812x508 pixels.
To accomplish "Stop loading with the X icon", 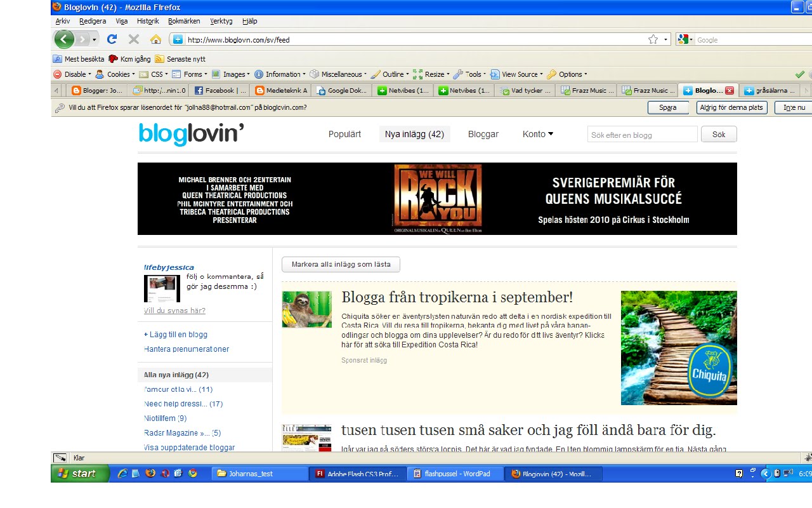I will [x=134, y=39].
